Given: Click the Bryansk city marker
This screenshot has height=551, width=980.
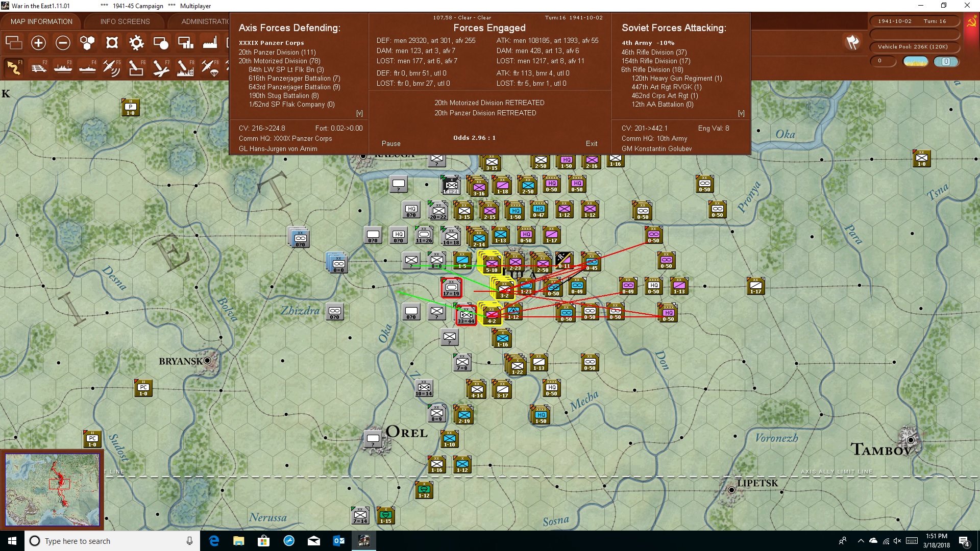Looking at the screenshot, I should click(208, 361).
